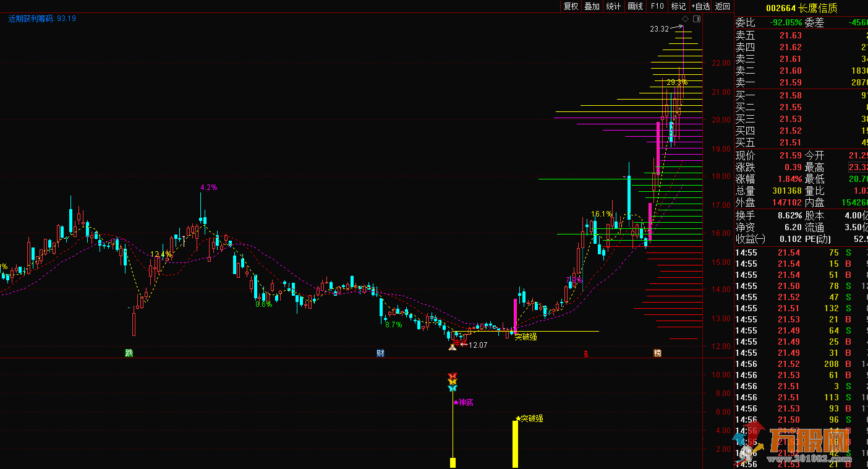Click the 委比 -92.05% value
The width and height of the screenshot is (868, 469).
tap(786, 22)
